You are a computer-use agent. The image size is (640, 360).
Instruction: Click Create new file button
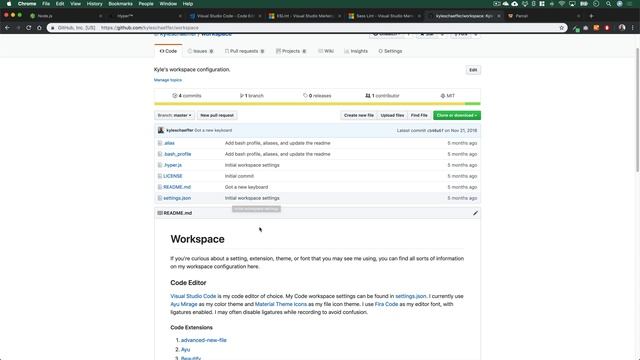click(358, 116)
